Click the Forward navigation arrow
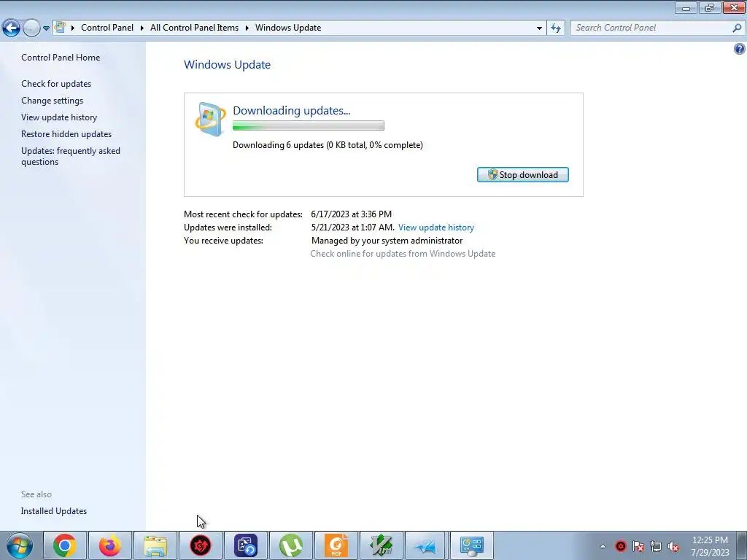747x560 pixels. [31, 28]
